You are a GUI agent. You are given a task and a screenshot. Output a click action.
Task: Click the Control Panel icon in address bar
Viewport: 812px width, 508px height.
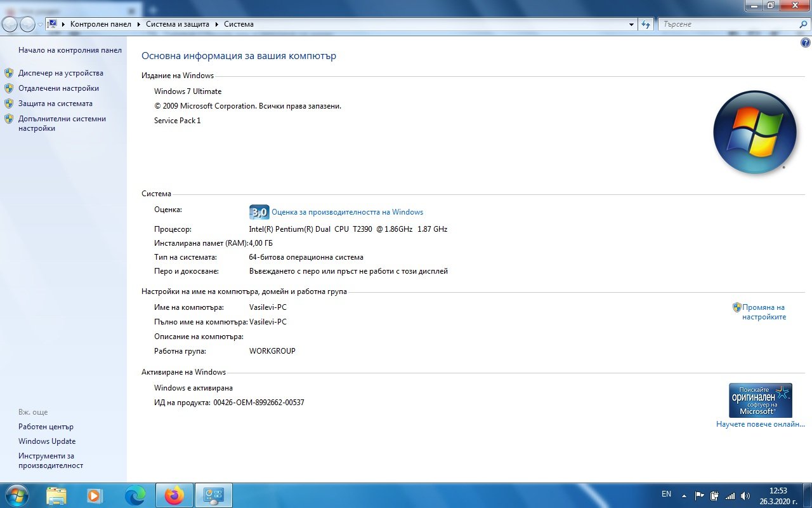point(53,24)
